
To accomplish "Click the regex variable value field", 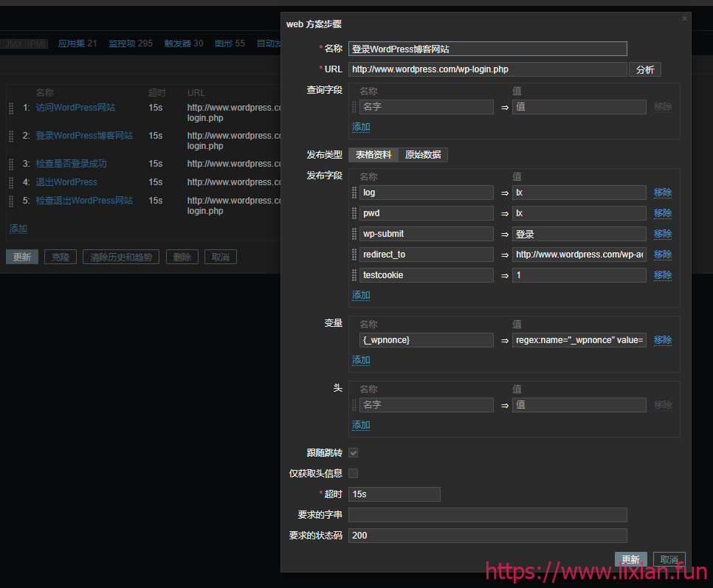I will pyautogui.click(x=579, y=340).
